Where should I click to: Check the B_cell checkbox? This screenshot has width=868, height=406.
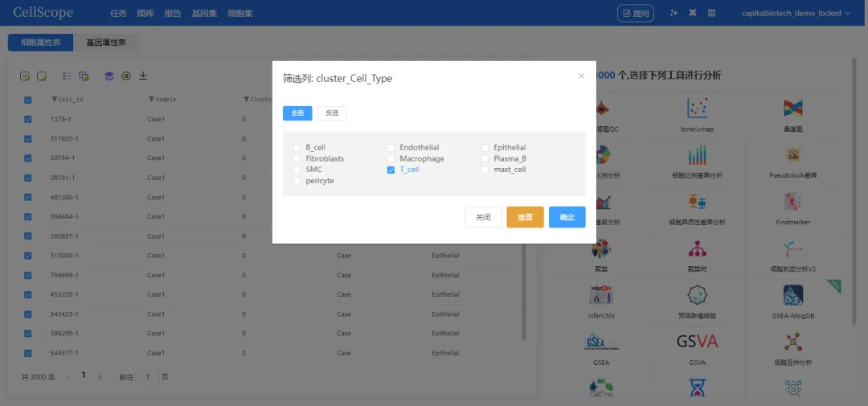point(297,148)
